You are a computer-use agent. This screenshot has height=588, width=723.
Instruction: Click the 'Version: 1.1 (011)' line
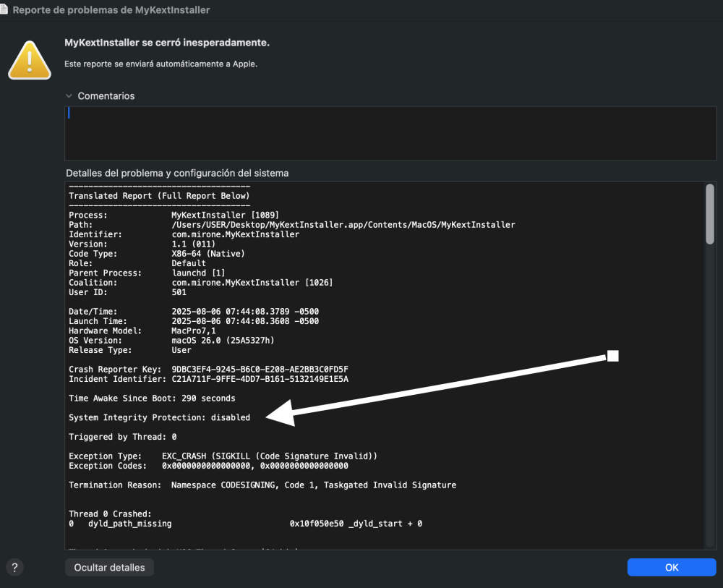[x=142, y=244]
